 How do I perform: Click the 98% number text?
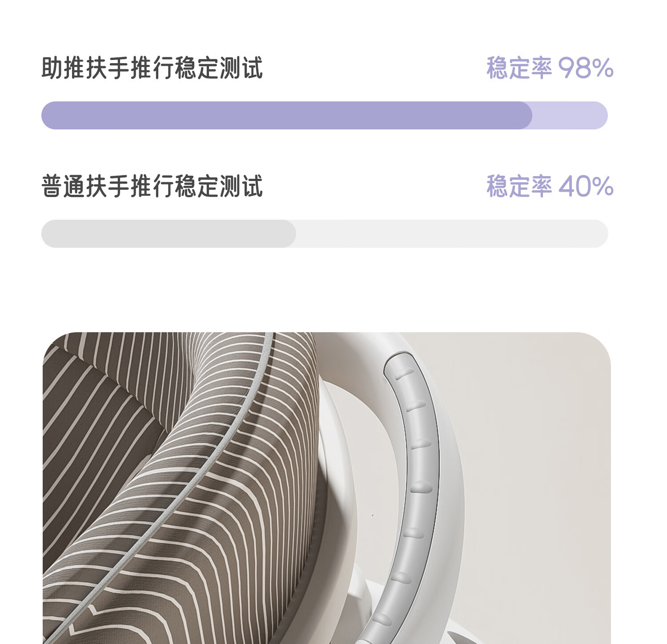tap(586, 68)
